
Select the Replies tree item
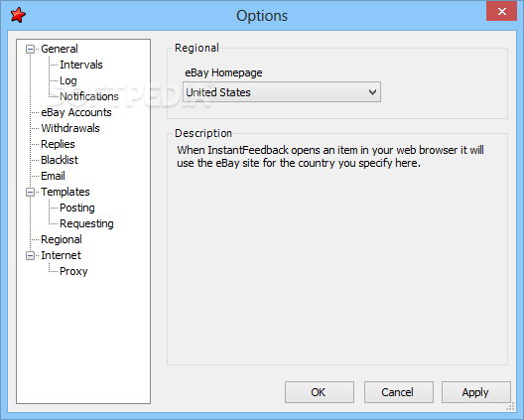click(x=58, y=144)
